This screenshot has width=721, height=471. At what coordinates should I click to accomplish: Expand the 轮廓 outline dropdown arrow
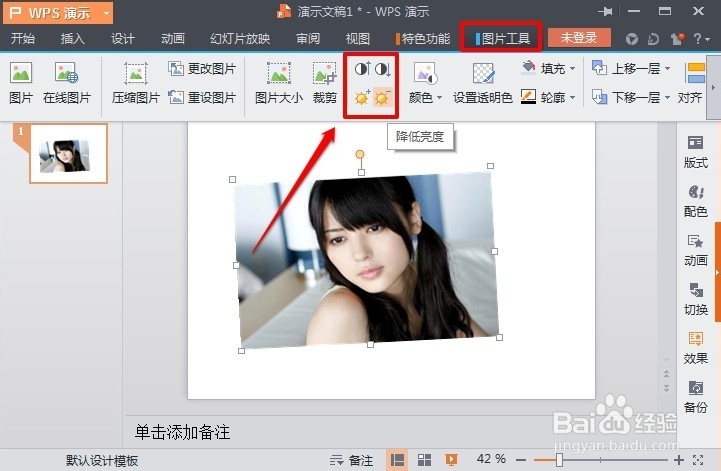(x=572, y=97)
